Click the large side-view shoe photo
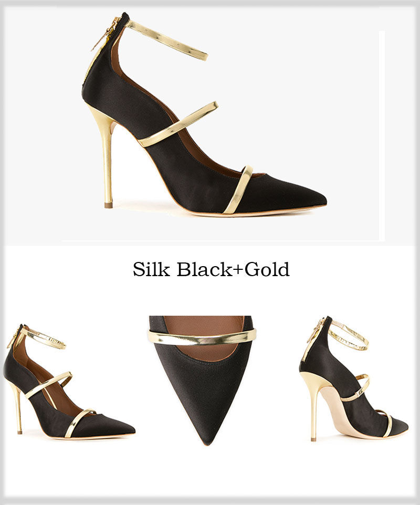Viewport: 420px width, 505px height. [x=205, y=114]
